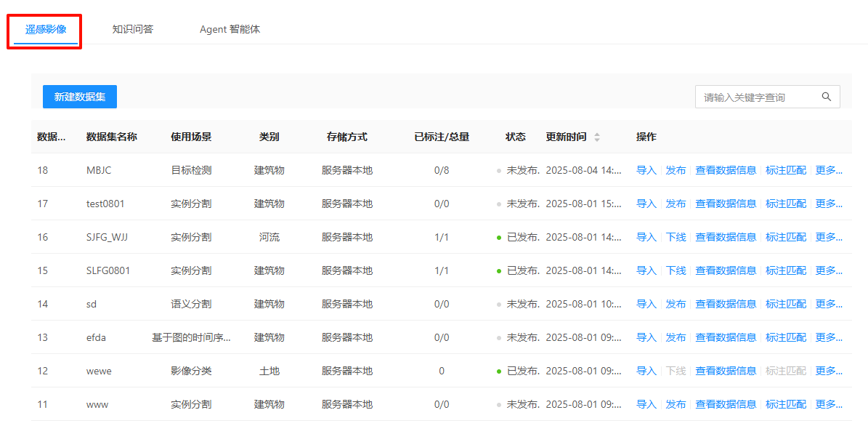Click 发布 on the efda row

coord(676,337)
